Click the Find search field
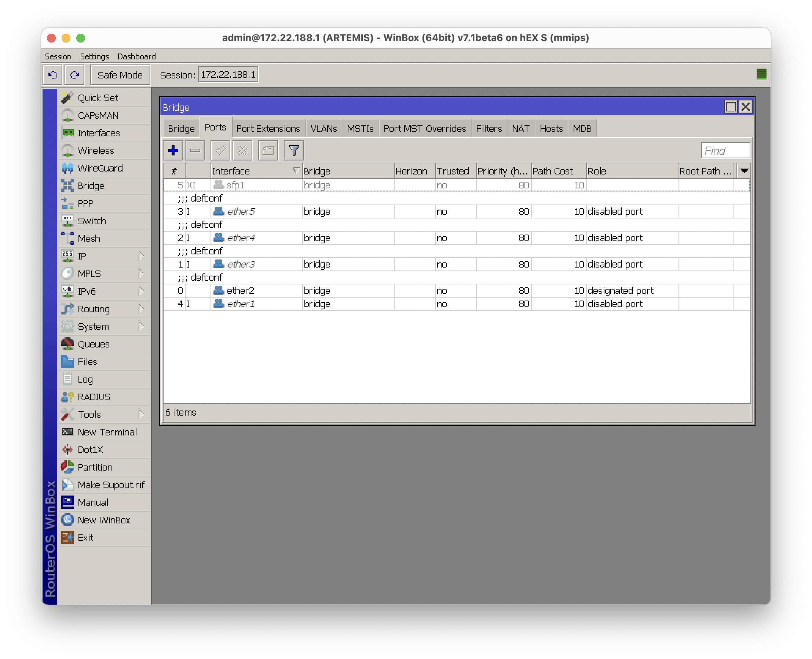This screenshot has height=659, width=812. [x=725, y=150]
